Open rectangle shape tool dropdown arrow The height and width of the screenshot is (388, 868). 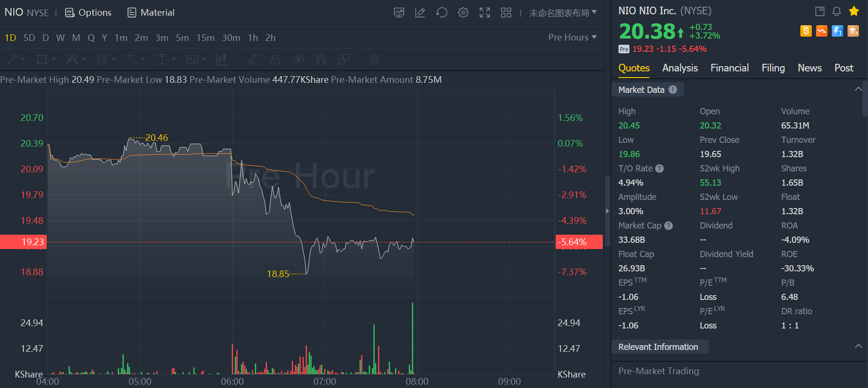tap(54, 59)
